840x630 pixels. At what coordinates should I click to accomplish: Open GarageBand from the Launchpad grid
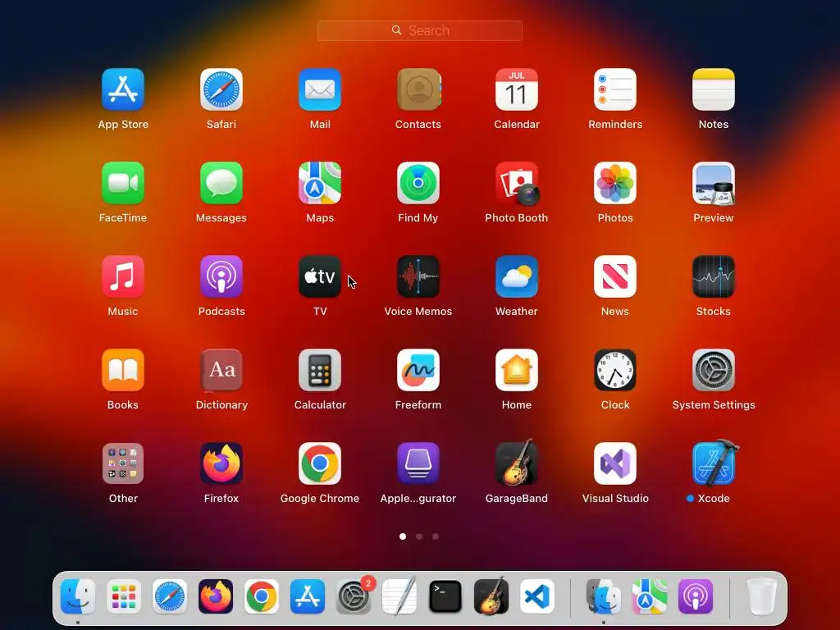[517, 463]
